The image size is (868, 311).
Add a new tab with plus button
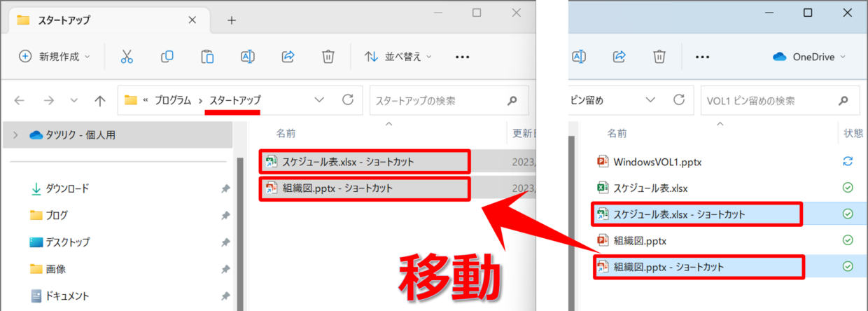(232, 20)
